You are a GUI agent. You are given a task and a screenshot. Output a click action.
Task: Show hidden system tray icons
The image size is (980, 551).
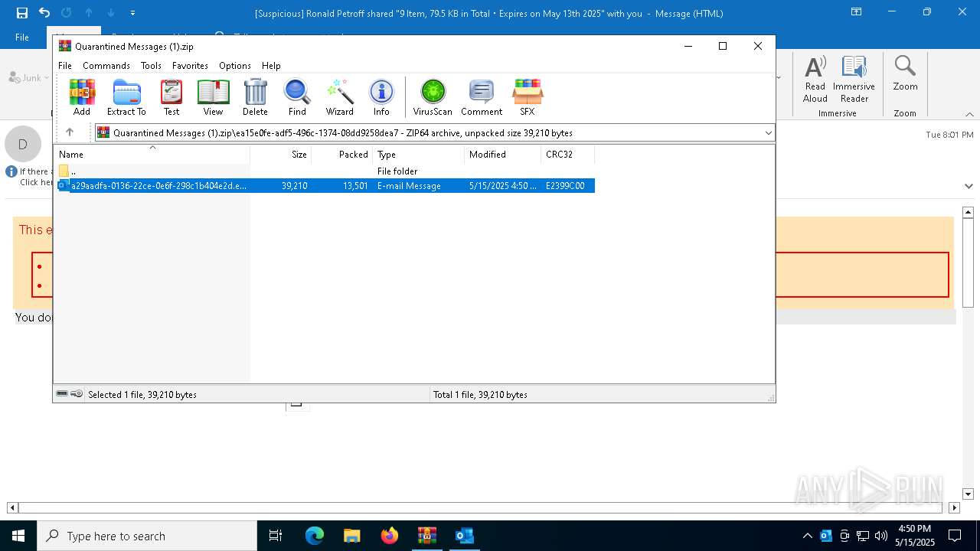[x=807, y=536]
